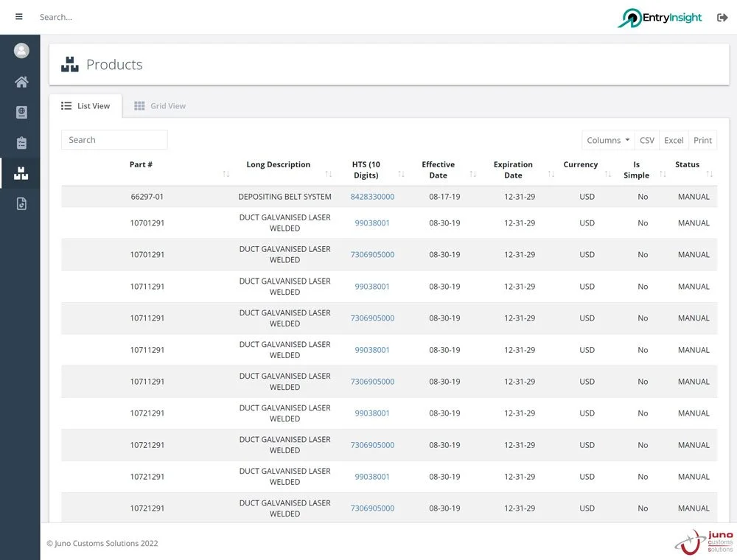Open the Products sidebar icon
This screenshot has height=560, width=737.
pyautogui.click(x=20, y=173)
